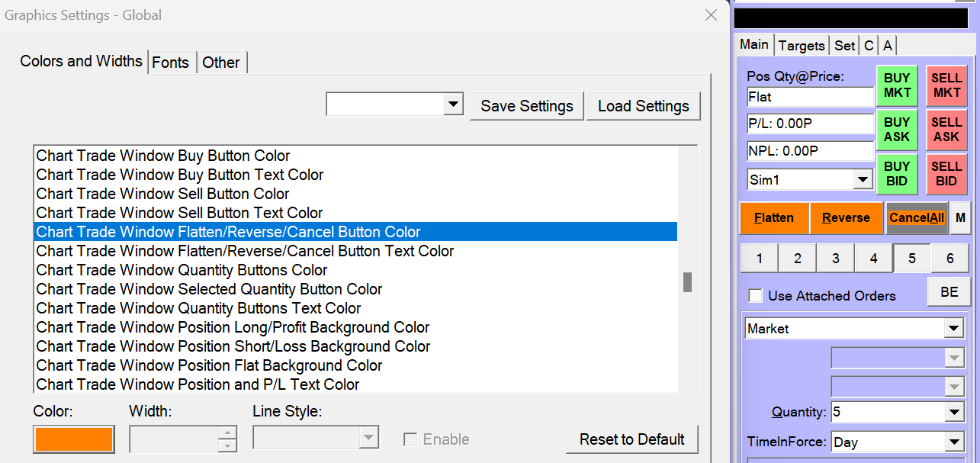Image resolution: width=980 pixels, height=463 pixels.
Task: Click the Reverse position button
Action: (846, 217)
